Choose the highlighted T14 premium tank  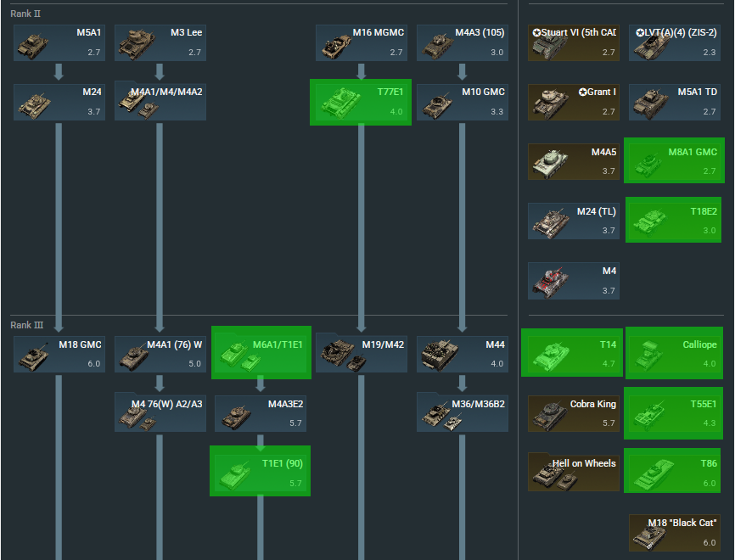[x=572, y=352]
